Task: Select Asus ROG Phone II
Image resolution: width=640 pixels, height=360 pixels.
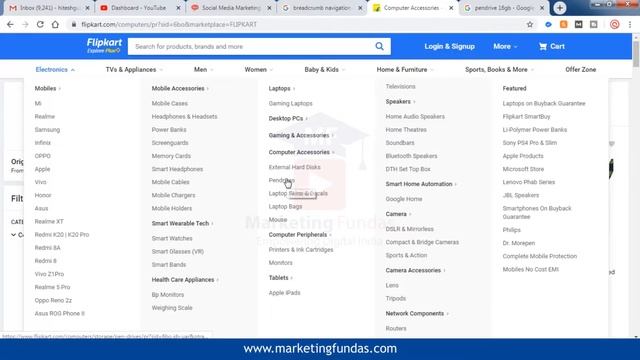Action: (60, 313)
